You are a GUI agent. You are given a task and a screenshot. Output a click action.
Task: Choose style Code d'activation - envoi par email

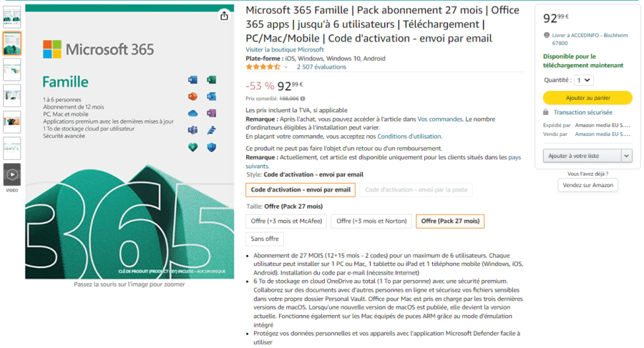coord(301,190)
